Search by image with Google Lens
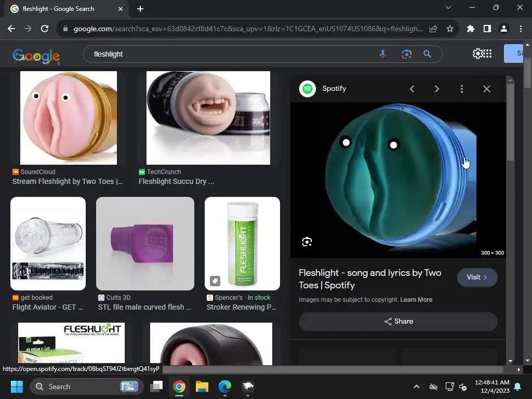 point(406,54)
